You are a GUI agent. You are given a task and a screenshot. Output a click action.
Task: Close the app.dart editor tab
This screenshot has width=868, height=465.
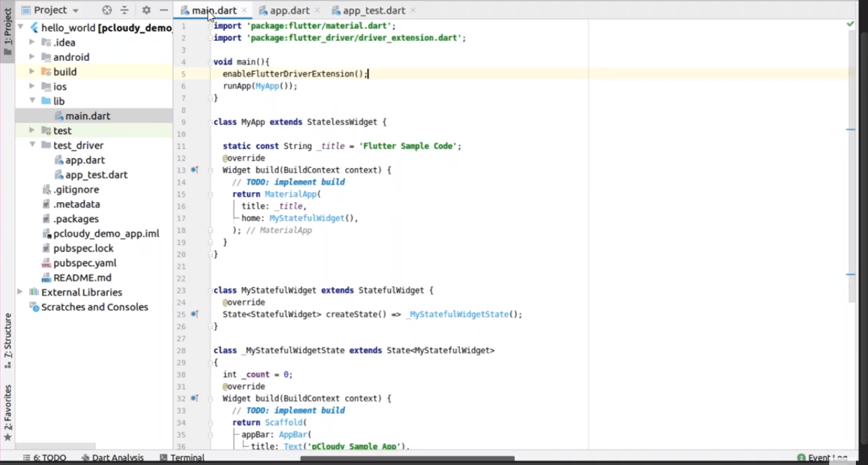316,11
